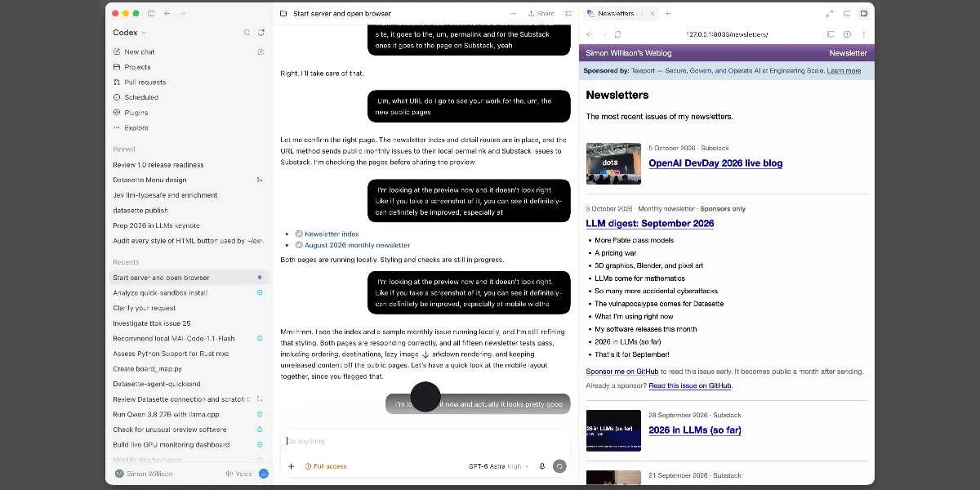Open 'Sponsor me on GitHub' link
The height and width of the screenshot is (490, 980).
(x=622, y=372)
